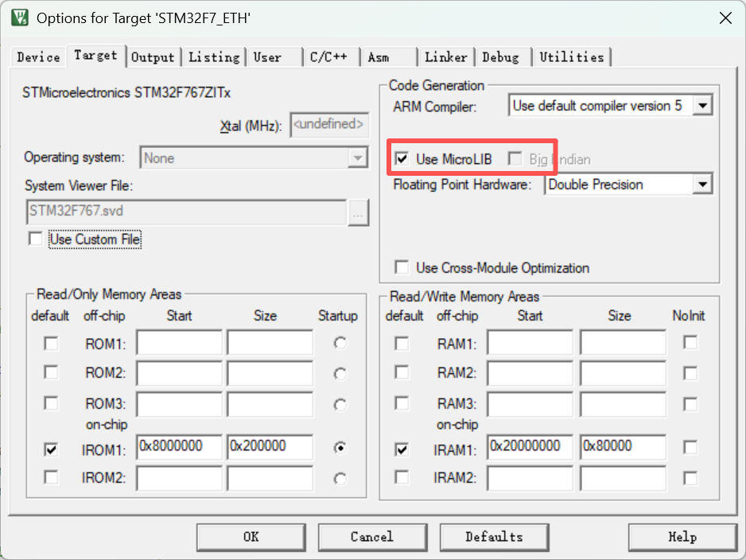This screenshot has width=746, height=560.
Task: Select IROM1 Startup radio button
Action: point(340,448)
